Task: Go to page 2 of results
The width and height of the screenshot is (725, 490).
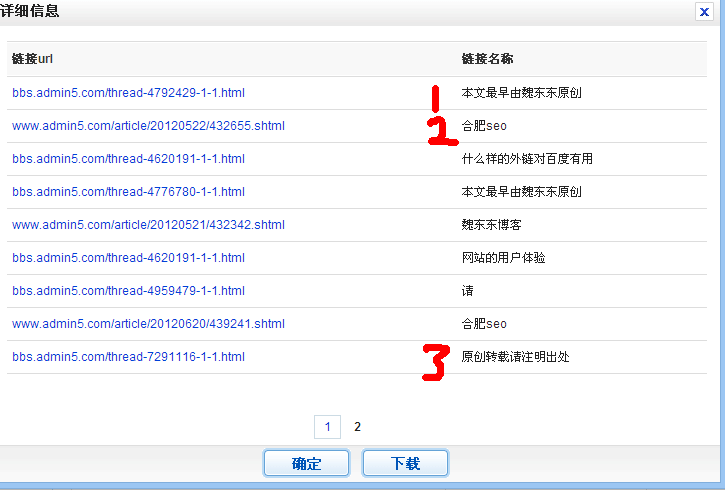Action: 357,427
